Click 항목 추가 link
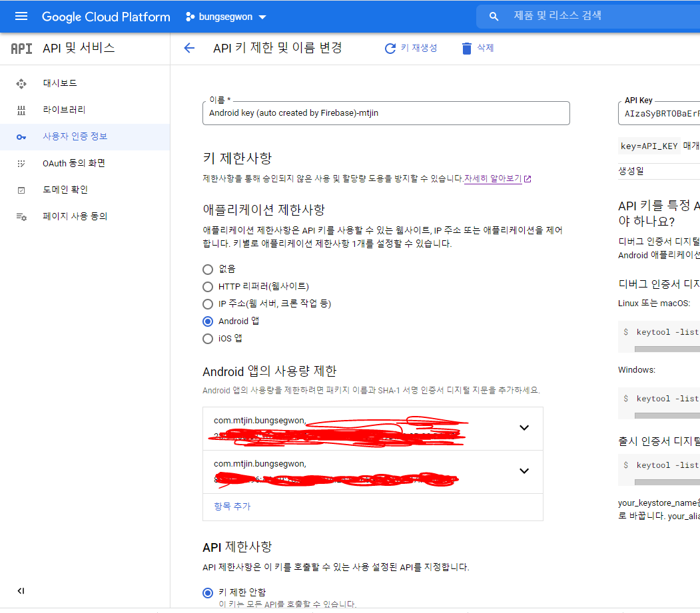Image resolution: width=700 pixels, height=613 pixels. click(x=232, y=507)
